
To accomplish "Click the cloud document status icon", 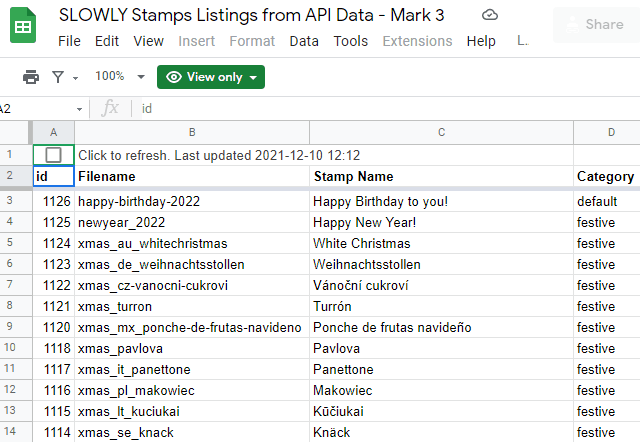I will pos(489,16).
